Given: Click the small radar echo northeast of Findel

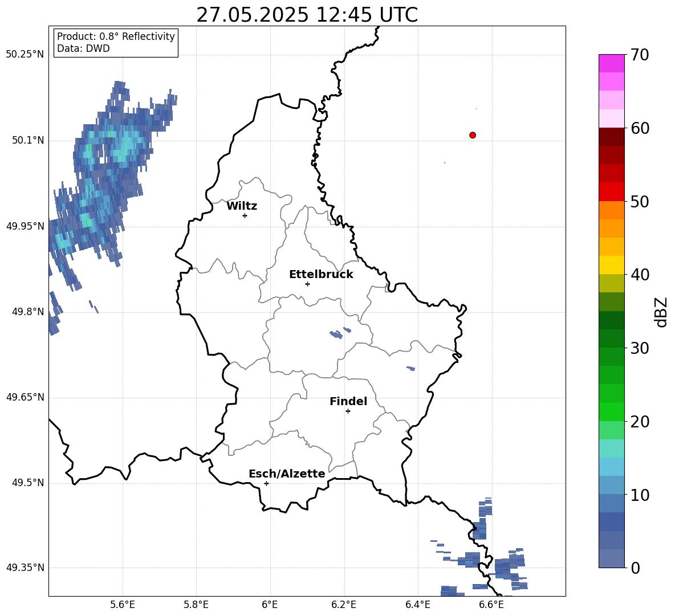Looking at the screenshot, I should (x=410, y=368).
